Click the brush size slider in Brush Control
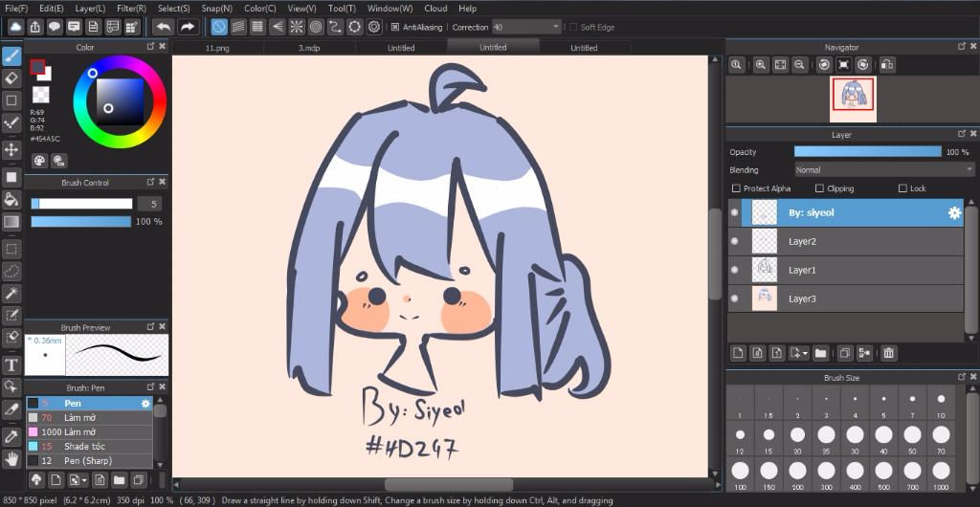Image resolution: width=980 pixels, height=507 pixels. pos(82,204)
